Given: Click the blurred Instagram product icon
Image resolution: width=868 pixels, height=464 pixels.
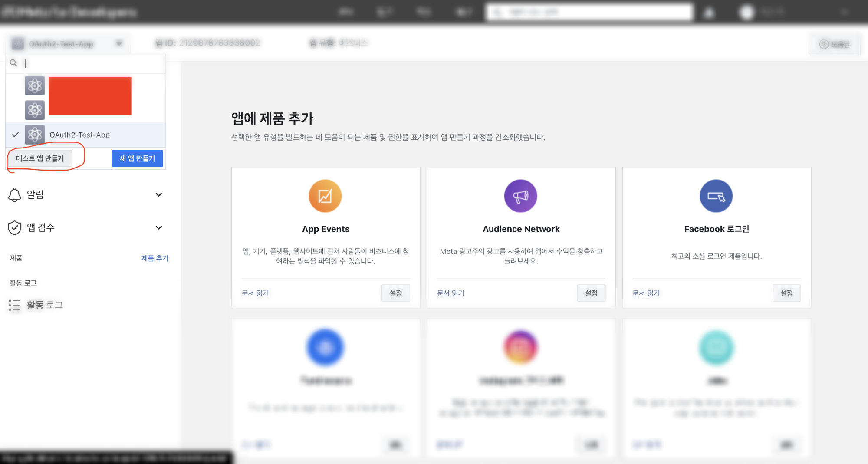Looking at the screenshot, I should click(521, 348).
